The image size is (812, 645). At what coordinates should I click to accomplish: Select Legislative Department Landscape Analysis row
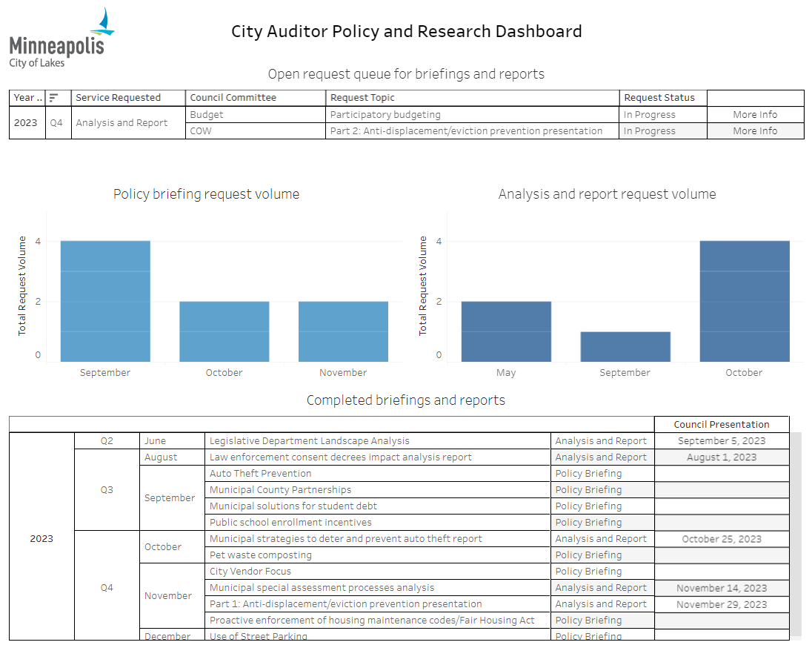pos(378,441)
